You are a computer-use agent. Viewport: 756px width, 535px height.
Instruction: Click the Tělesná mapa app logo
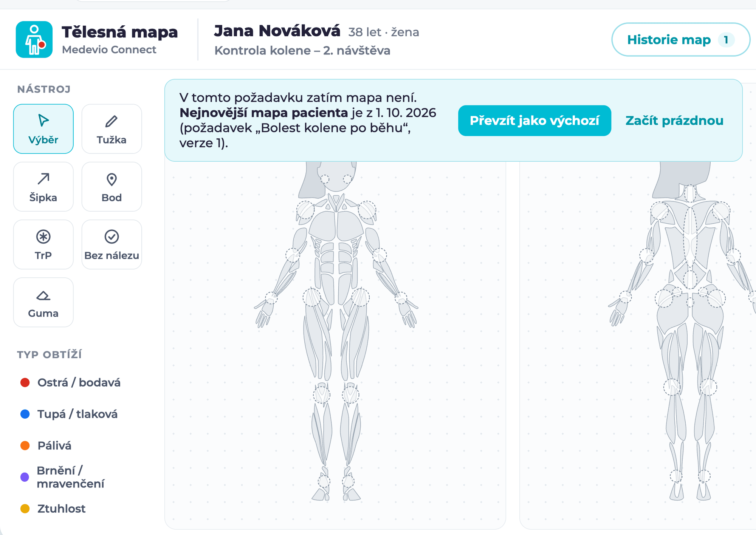[x=34, y=39]
